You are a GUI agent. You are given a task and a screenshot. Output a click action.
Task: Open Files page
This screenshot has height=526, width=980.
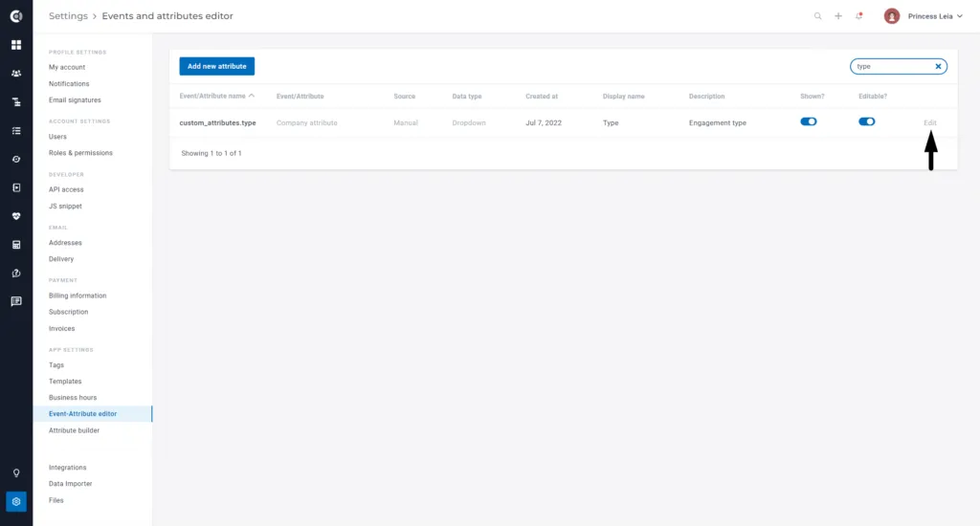pos(56,500)
